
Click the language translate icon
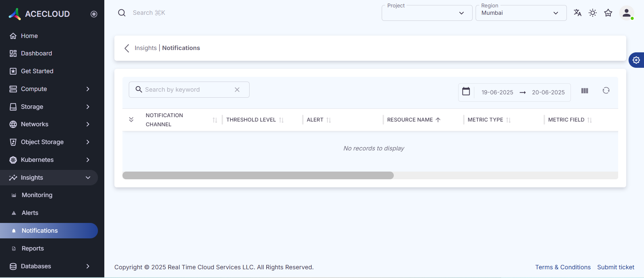(x=577, y=13)
